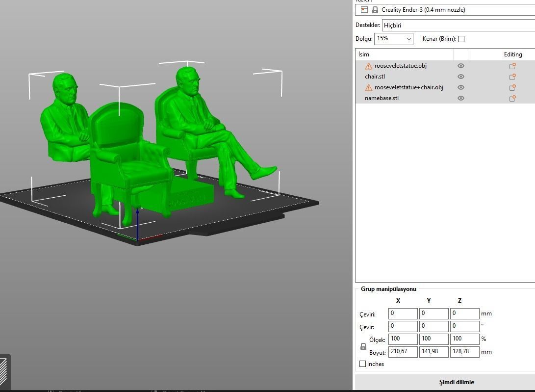
Task: Click the Çeviri X position field
Action: tap(403, 314)
